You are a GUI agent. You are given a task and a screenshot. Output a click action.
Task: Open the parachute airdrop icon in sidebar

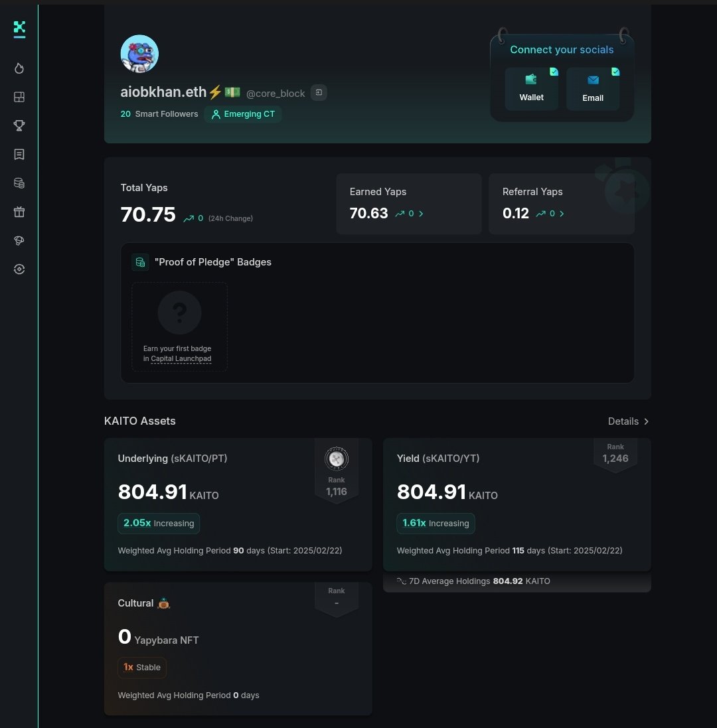coord(19,240)
